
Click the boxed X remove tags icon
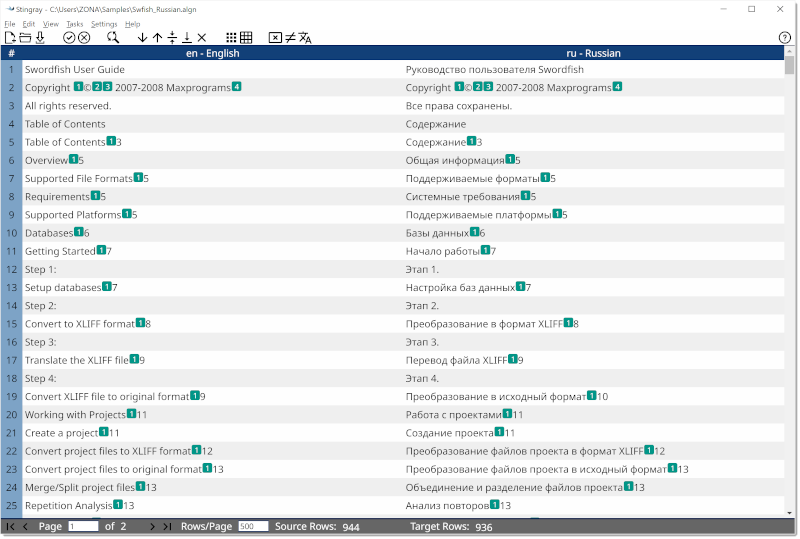[275, 37]
